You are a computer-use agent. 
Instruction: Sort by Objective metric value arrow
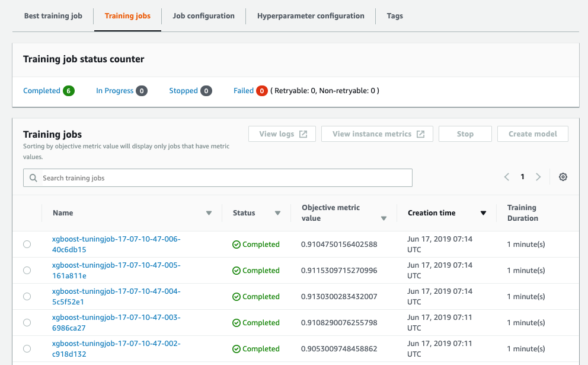(384, 218)
